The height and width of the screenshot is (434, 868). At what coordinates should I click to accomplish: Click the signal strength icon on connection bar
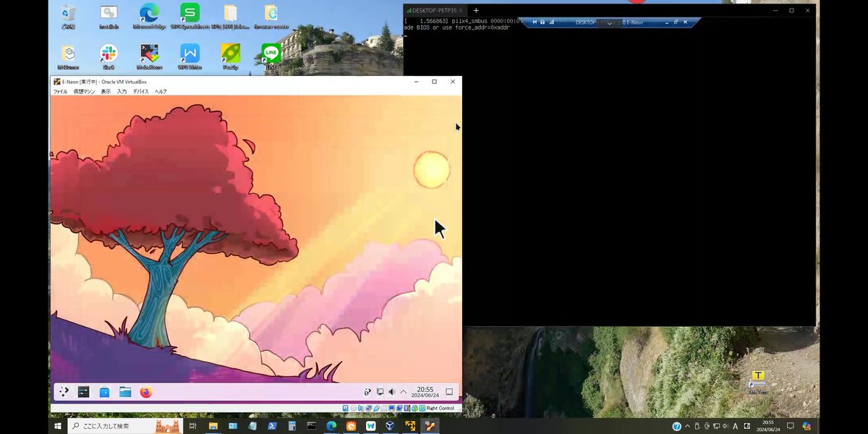[551, 22]
